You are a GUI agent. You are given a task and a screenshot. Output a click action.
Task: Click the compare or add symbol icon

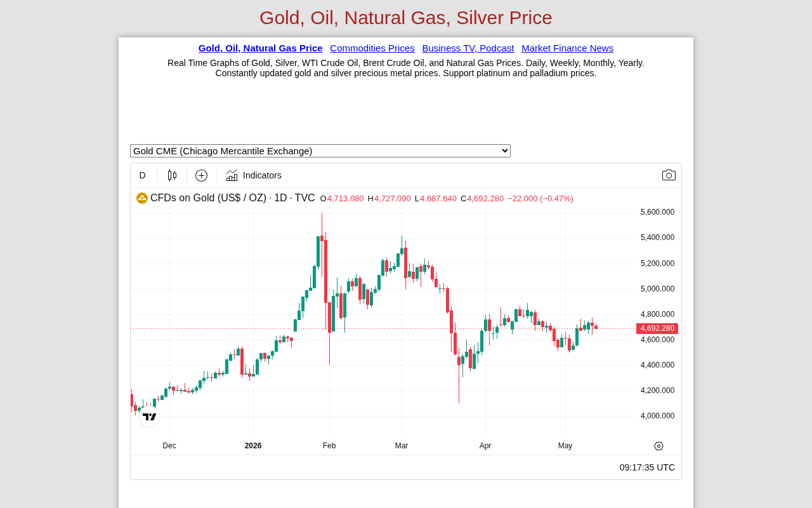(201, 175)
